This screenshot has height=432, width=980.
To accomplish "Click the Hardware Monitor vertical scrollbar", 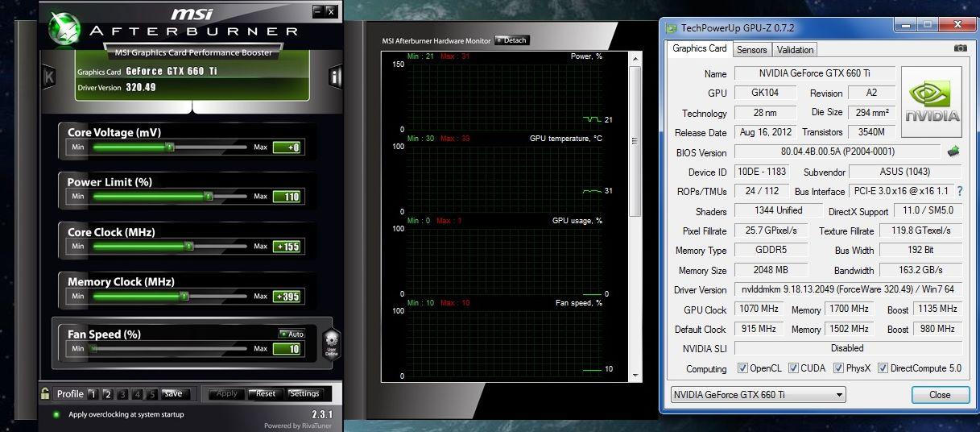I will (635, 215).
